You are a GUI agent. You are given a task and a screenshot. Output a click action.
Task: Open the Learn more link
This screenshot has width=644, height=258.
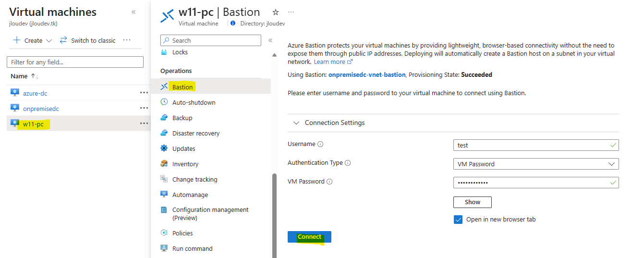333,62
